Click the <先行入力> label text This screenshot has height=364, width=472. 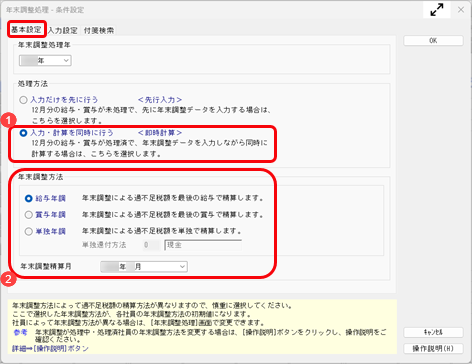160,100
